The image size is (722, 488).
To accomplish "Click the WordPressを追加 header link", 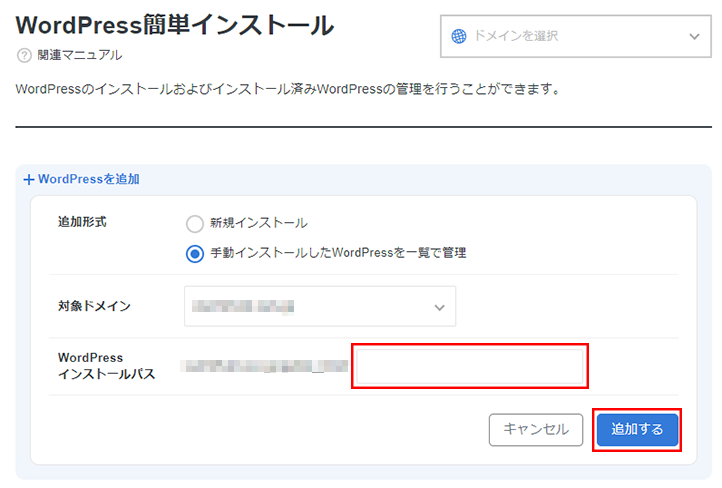I will (x=89, y=179).
